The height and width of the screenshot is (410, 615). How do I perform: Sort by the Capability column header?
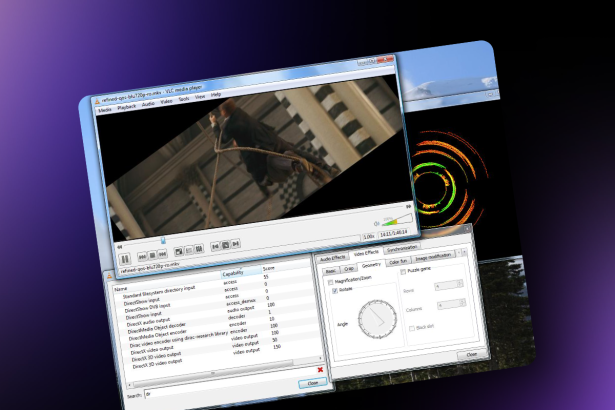point(241,273)
